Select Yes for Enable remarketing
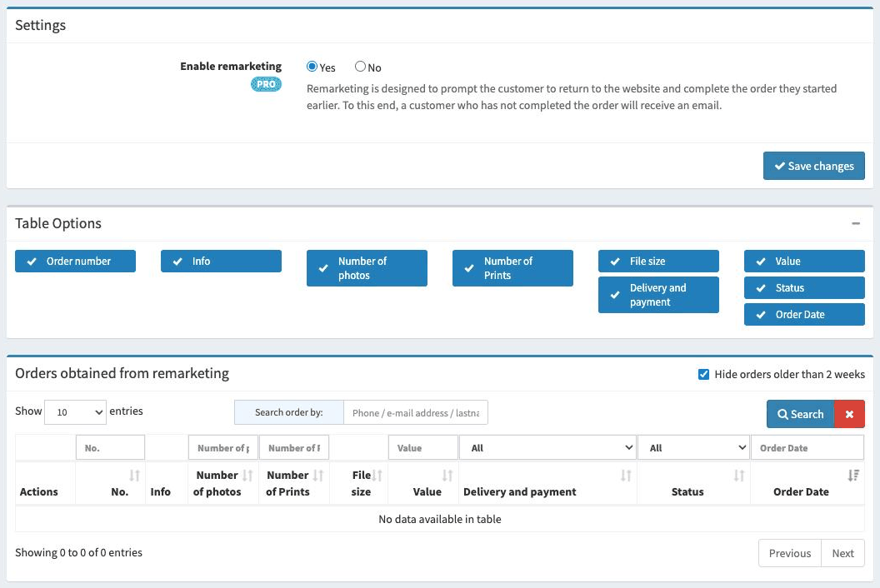The image size is (880, 588). click(312, 67)
